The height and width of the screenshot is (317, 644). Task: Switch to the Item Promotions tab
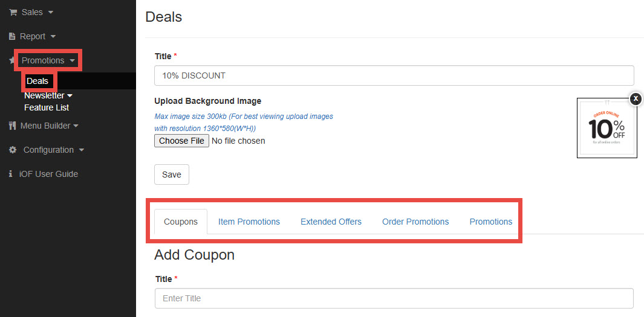click(x=249, y=222)
